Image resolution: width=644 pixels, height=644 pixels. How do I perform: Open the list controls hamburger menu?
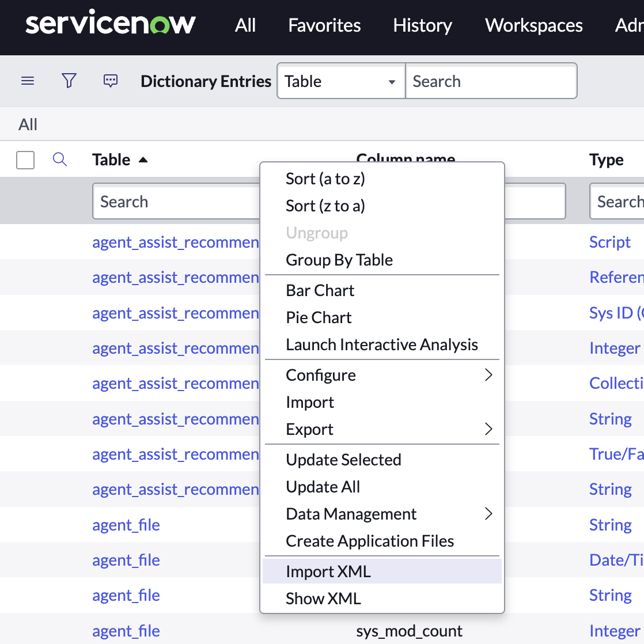pos(28,81)
